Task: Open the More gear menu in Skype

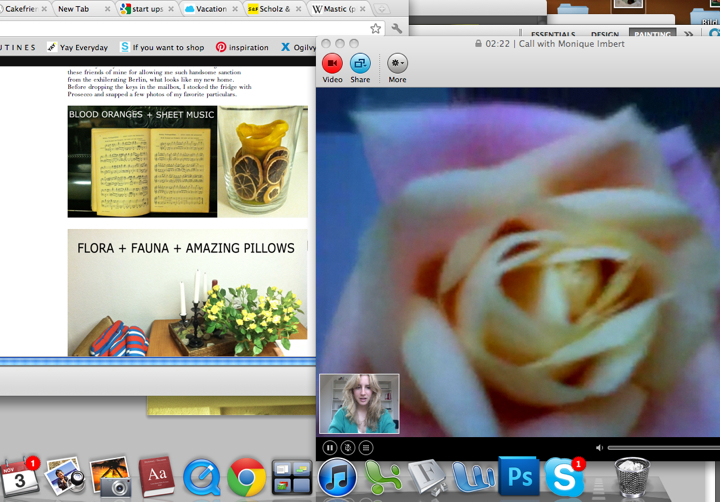Action: pos(397,63)
